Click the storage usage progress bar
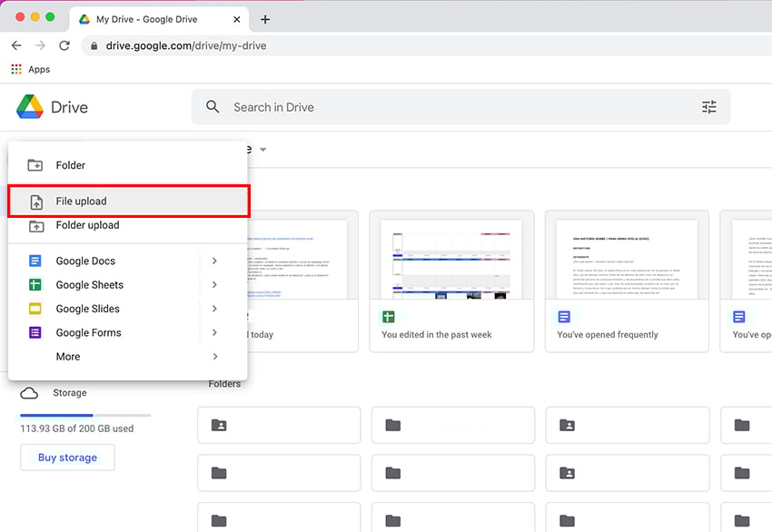The width and height of the screenshot is (772, 532). coord(85,415)
